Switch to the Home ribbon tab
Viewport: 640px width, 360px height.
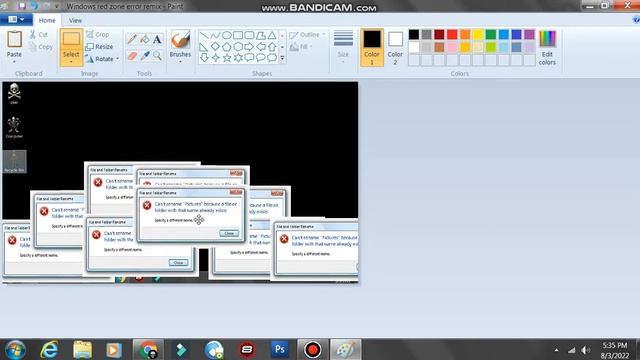click(x=47, y=20)
